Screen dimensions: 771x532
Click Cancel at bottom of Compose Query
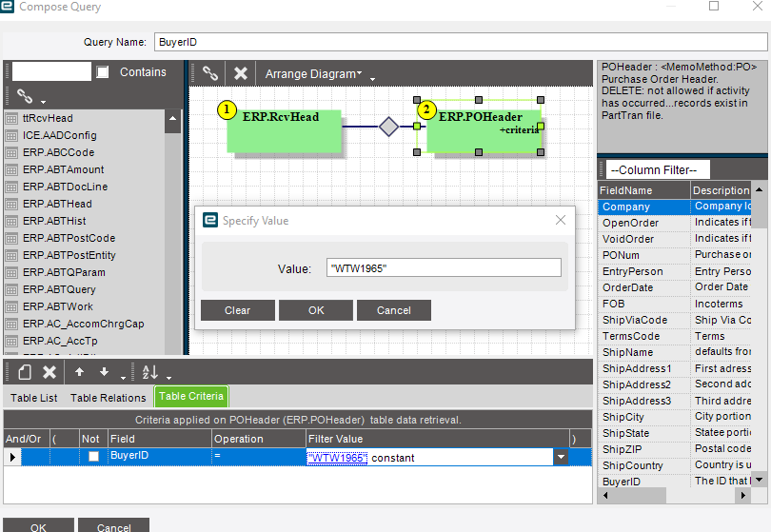[x=113, y=526]
